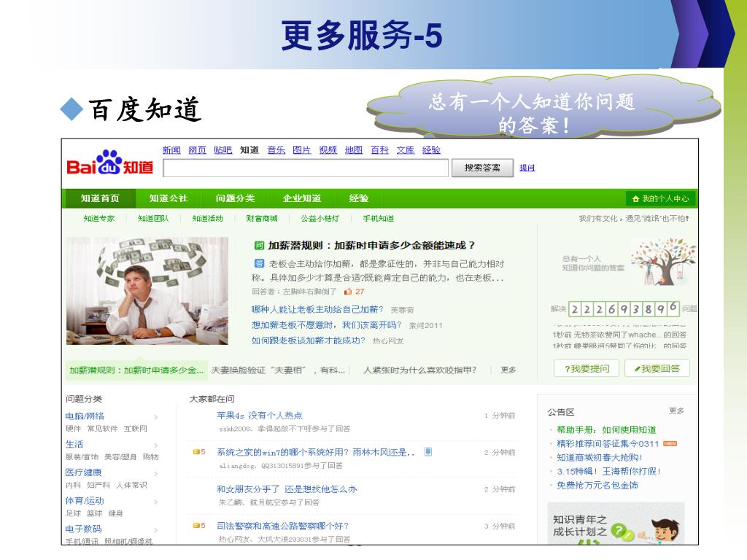Open the 手机知道 sub-navigation link
Viewport: 747px width, 560px height.
379,219
